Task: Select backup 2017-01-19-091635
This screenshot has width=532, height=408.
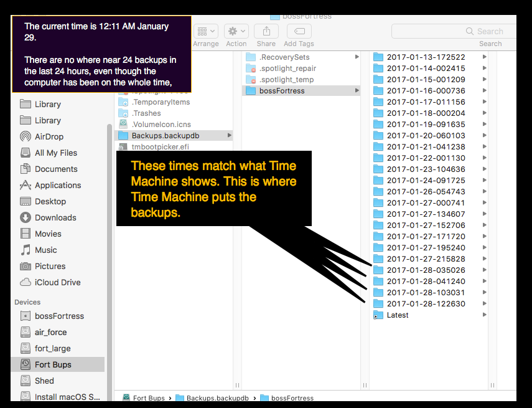Action: 429,125
